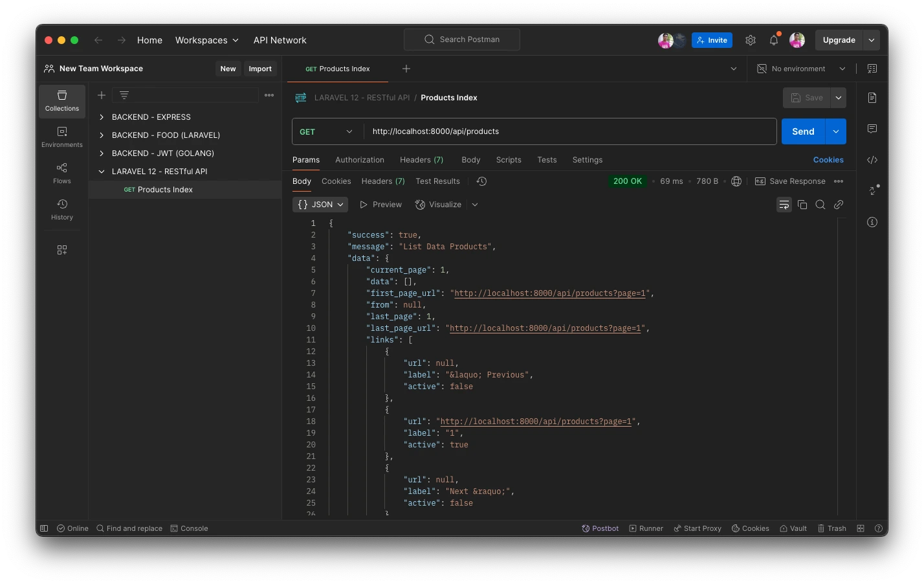
Task: Open the GET method dropdown
Action: (327, 131)
